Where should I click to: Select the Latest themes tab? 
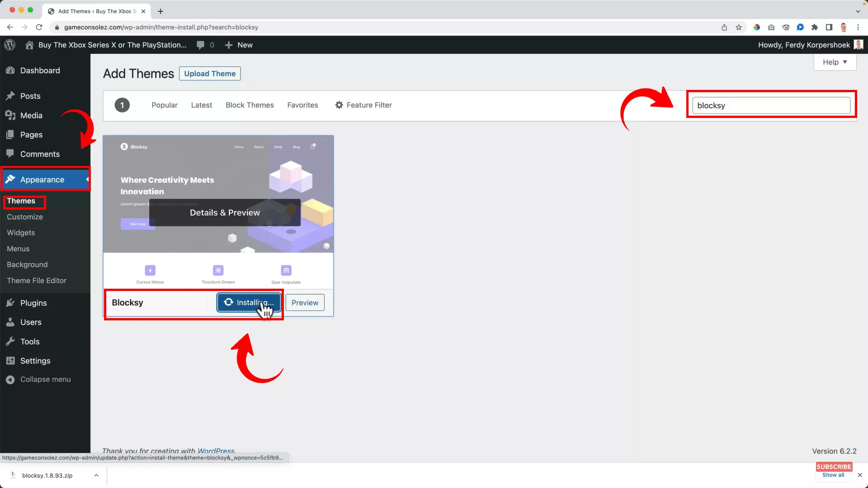tap(202, 105)
